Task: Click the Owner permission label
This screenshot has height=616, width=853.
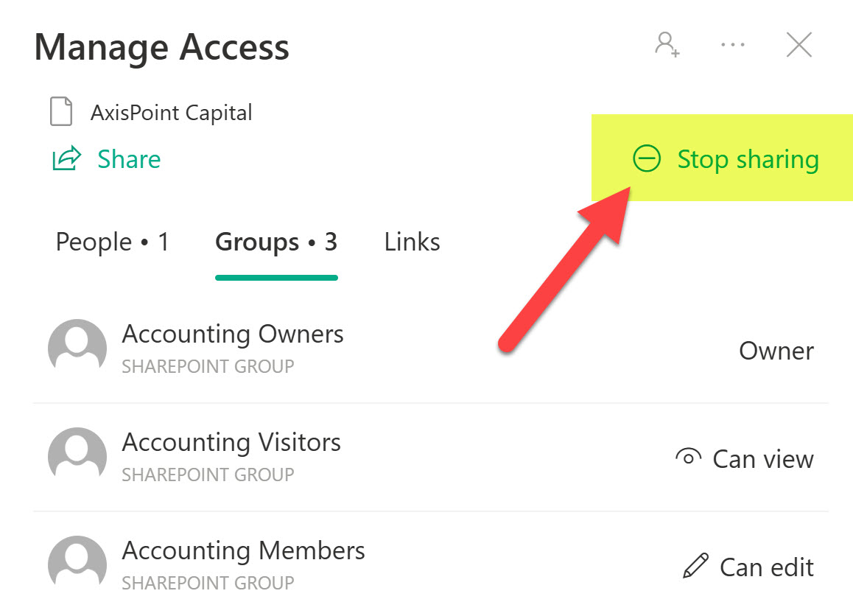Action: (776, 351)
